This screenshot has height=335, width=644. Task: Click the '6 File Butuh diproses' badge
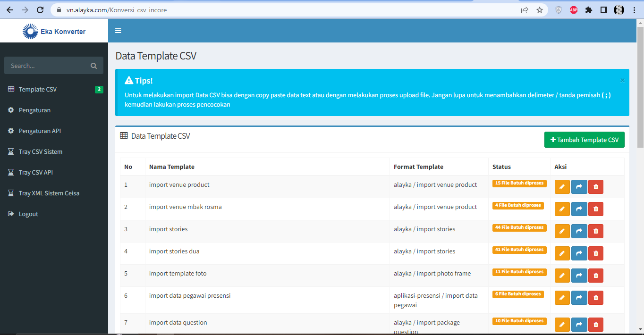tap(518, 294)
